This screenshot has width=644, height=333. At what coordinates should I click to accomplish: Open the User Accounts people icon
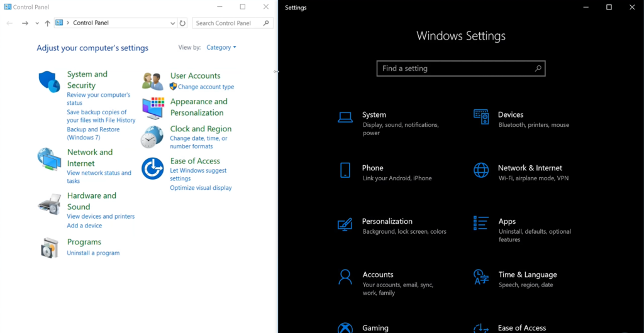coord(153,81)
